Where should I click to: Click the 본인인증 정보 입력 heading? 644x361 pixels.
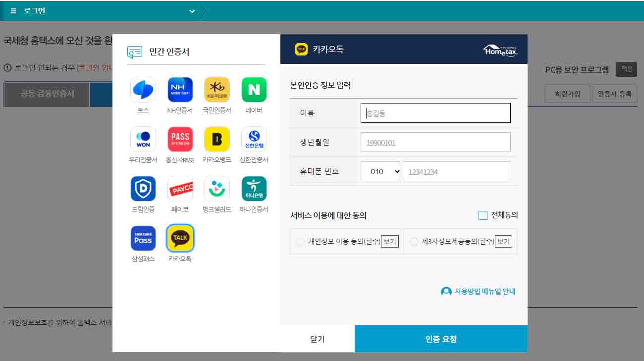click(321, 85)
